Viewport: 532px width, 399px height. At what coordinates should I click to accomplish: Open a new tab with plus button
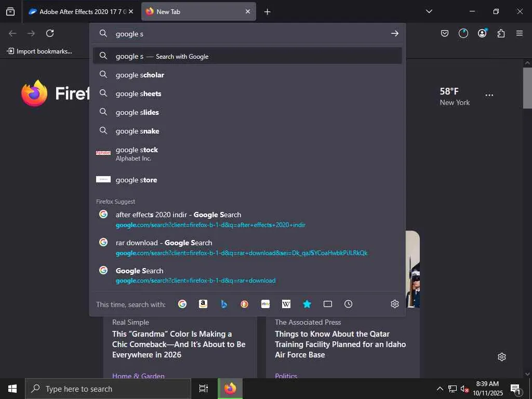[x=268, y=12]
